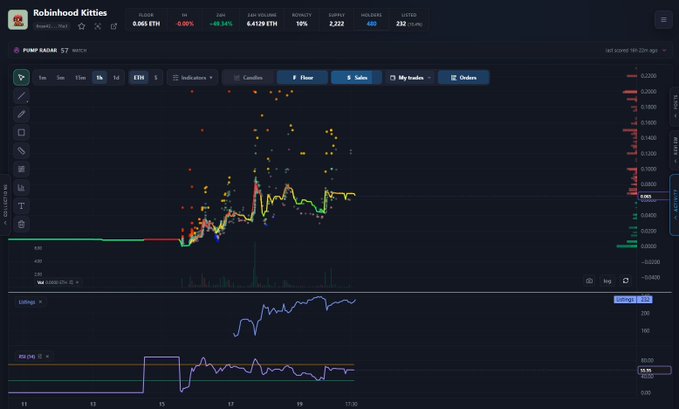Favorite Robinhood Kitties with the star icon
679x409 pixels.
(x=81, y=26)
